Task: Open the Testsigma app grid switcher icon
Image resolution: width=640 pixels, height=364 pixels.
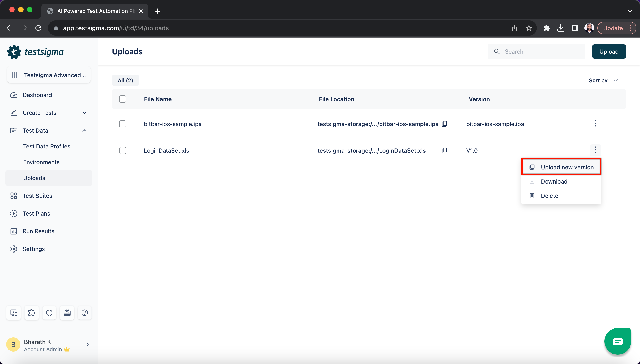Action: click(14, 75)
